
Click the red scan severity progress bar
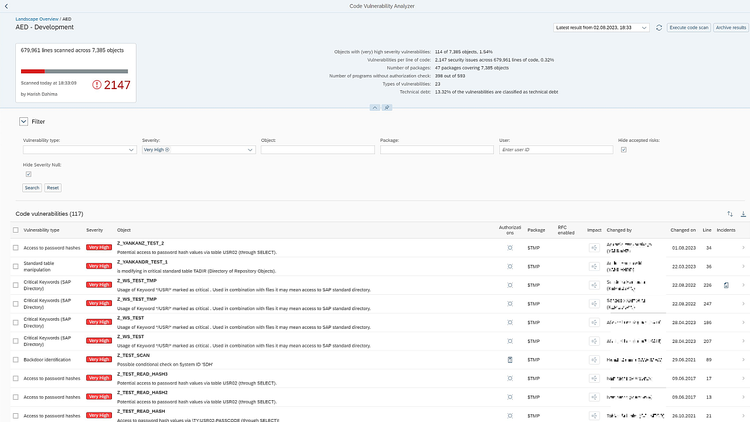[x=33, y=71]
